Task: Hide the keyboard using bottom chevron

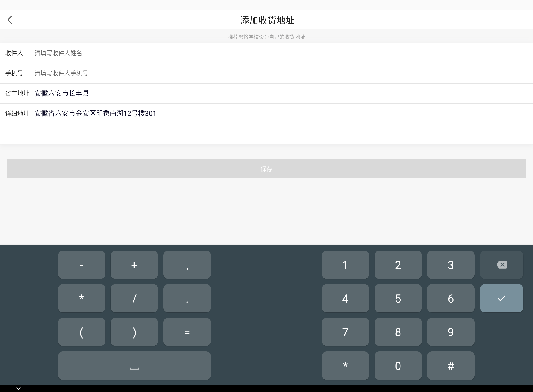Action: point(18,388)
